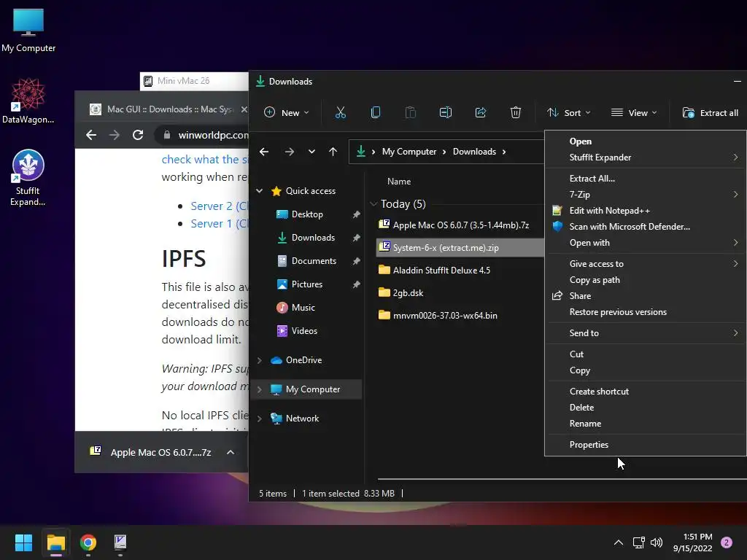Click Chrome's back arrow
747x560 pixels.
[x=91, y=135]
